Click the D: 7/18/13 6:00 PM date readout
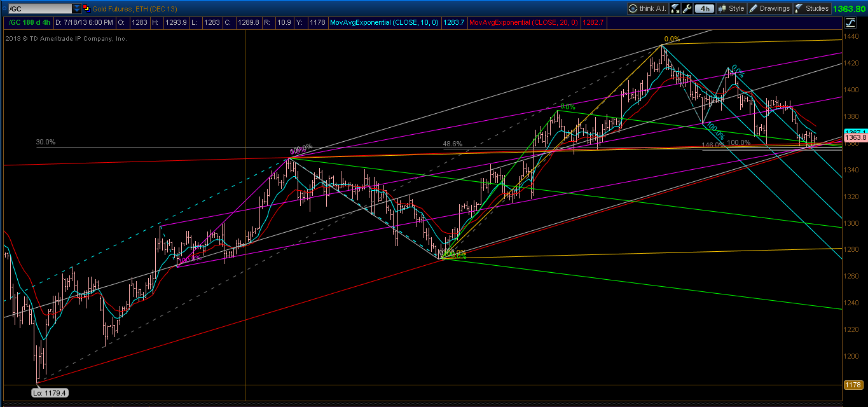 point(84,22)
